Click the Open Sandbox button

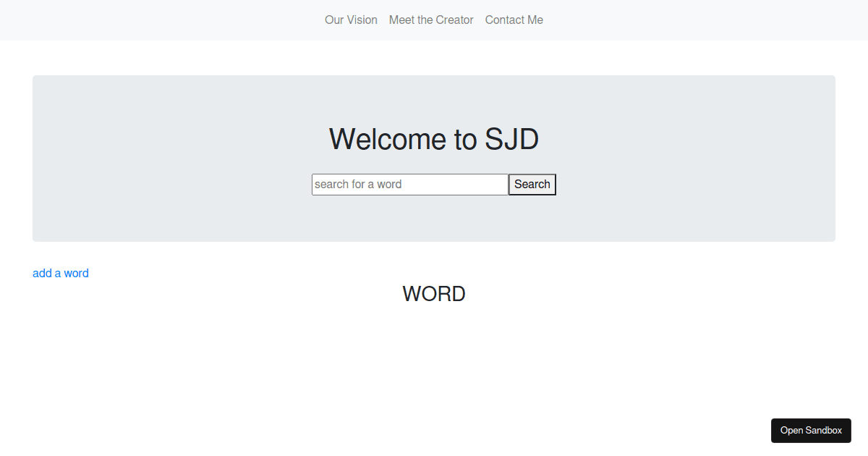tap(811, 431)
